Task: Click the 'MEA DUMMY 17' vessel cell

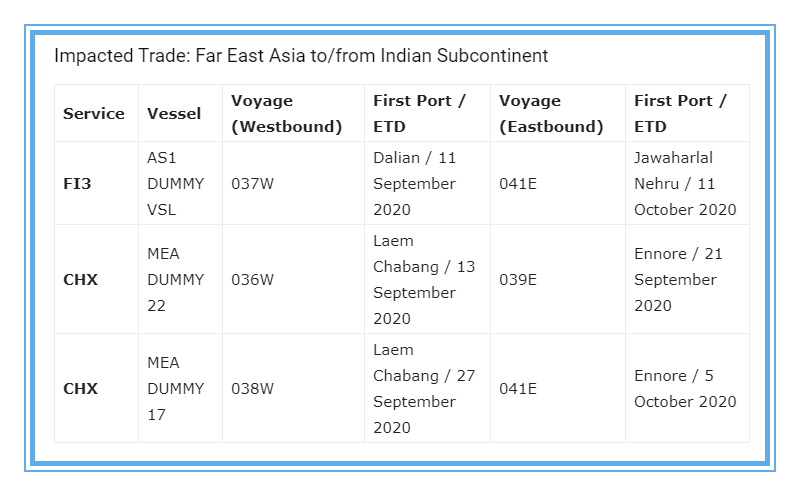Action: click(x=176, y=388)
